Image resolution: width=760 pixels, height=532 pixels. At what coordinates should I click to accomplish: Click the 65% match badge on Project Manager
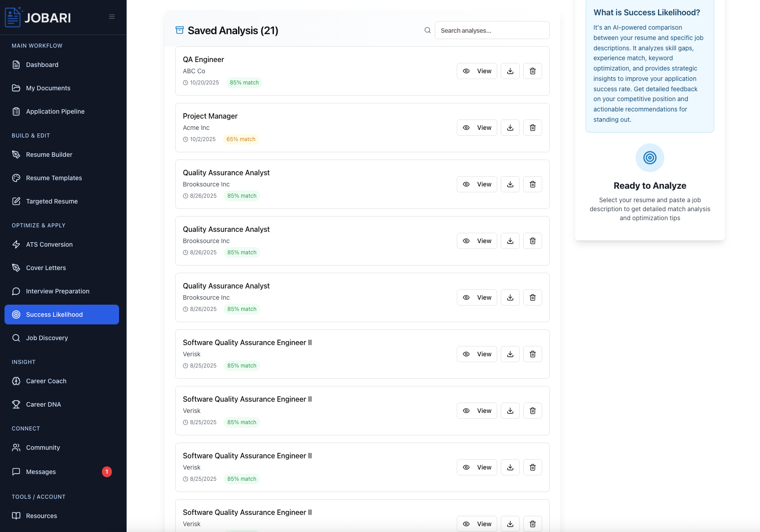[241, 139]
